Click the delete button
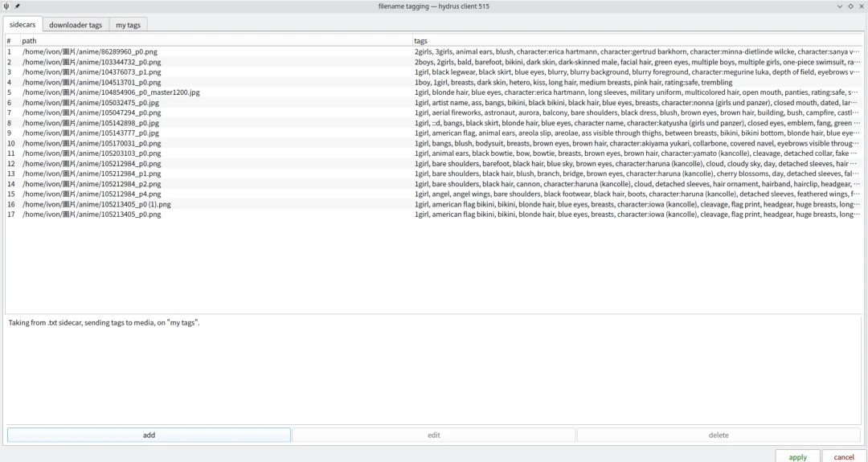The height and width of the screenshot is (462, 868). 718,435
